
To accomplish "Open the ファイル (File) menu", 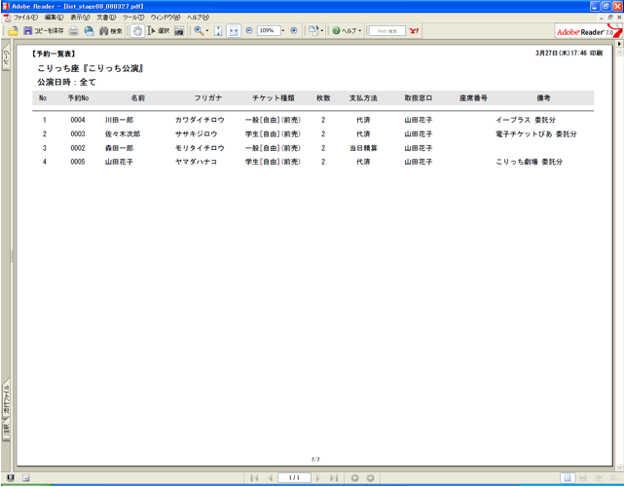I will [x=25, y=18].
